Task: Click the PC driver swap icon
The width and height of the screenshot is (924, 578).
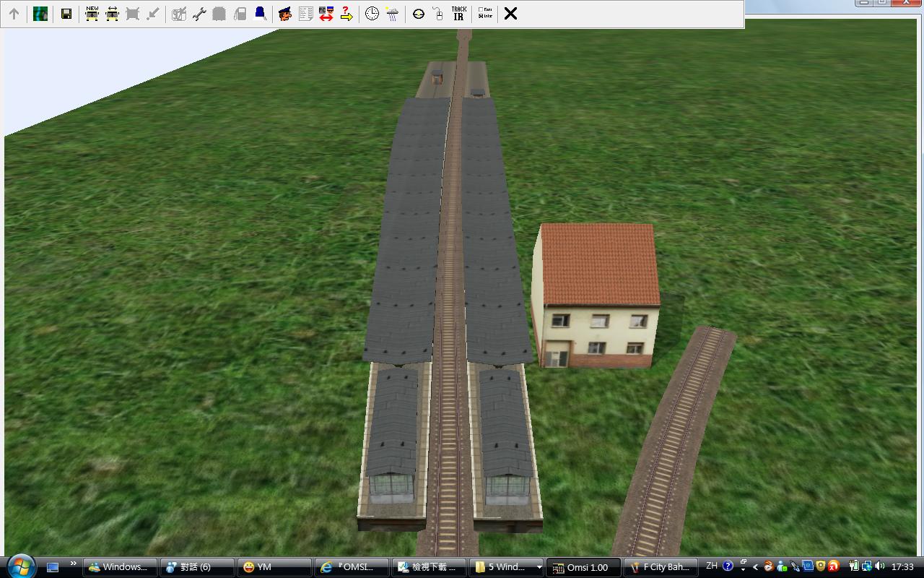Action: click(326, 14)
